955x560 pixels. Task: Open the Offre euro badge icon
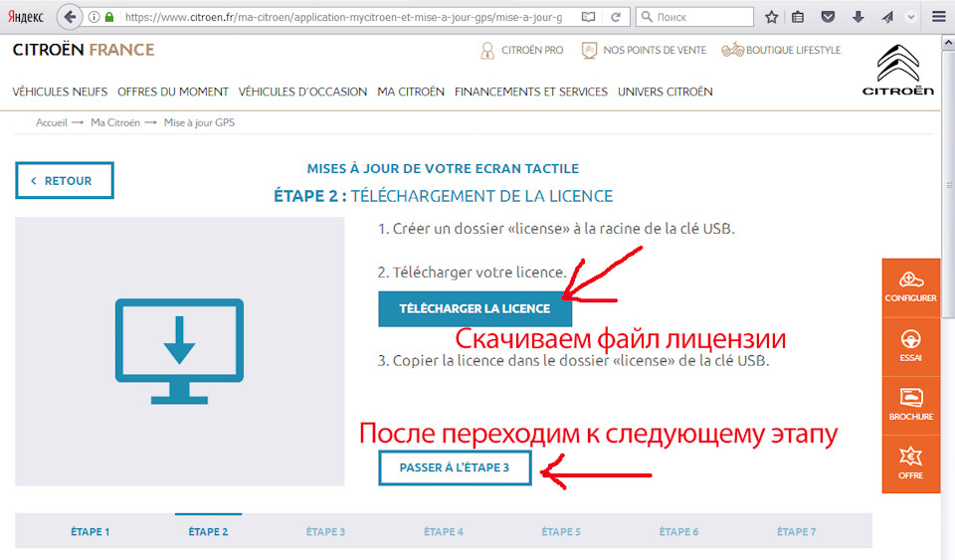point(910,465)
